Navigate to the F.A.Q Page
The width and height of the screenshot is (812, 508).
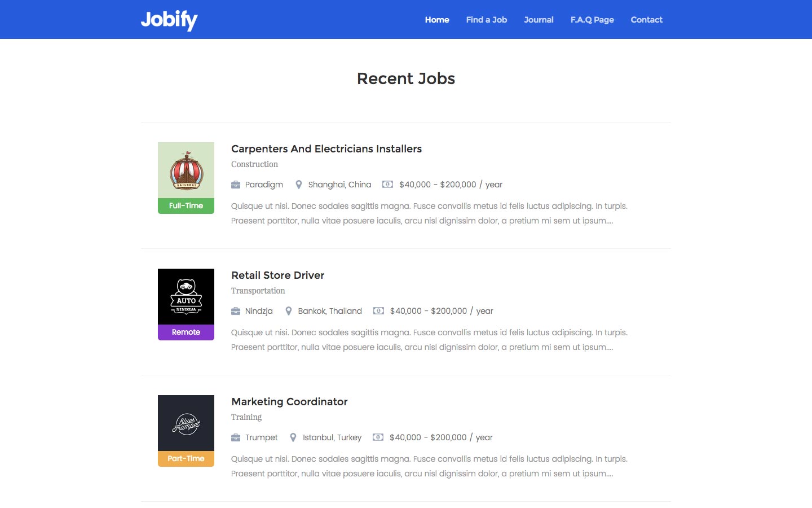tap(592, 20)
